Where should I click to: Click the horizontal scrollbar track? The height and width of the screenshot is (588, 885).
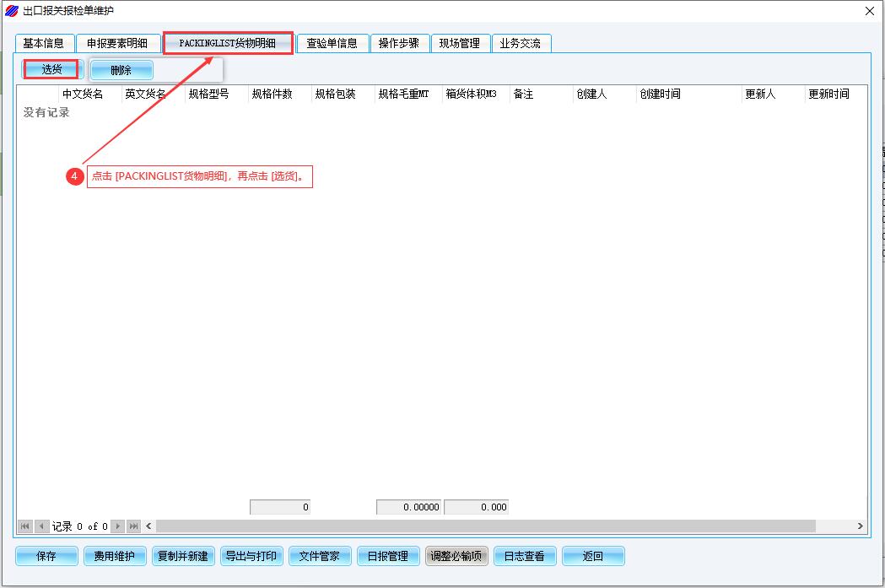(x=485, y=526)
